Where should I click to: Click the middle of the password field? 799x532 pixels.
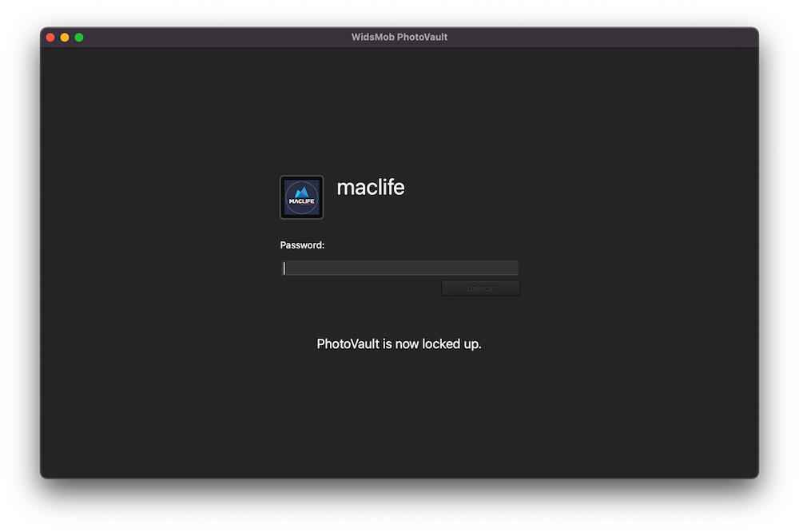pyautogui.click(x=399, y=268)
